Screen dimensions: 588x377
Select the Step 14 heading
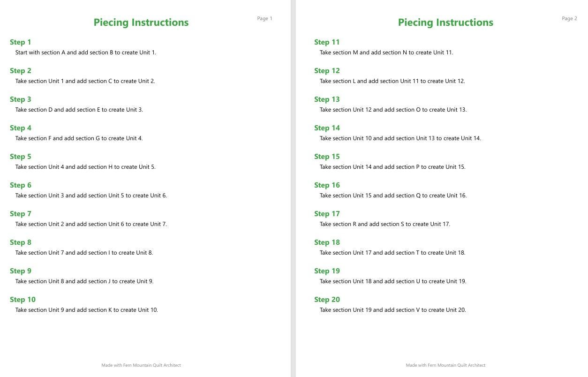click(327, 128)
